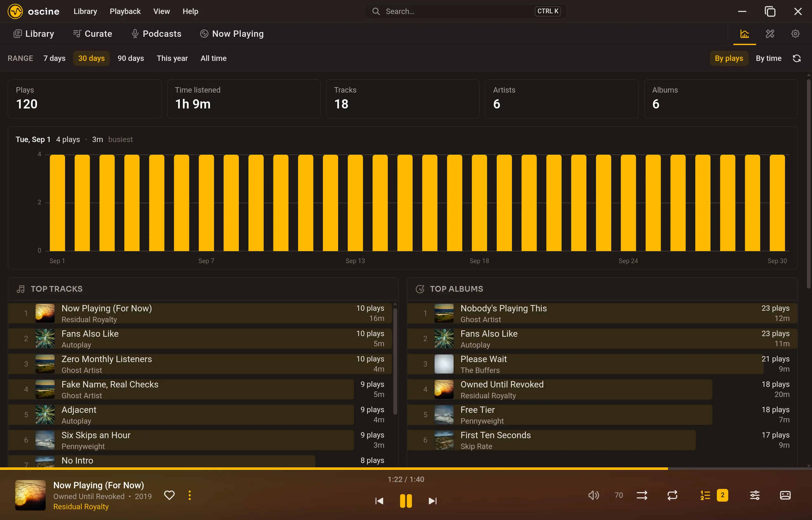The image size is (812, 520).
Task: Sort statistics By time
Action: [x=769, y=58]
